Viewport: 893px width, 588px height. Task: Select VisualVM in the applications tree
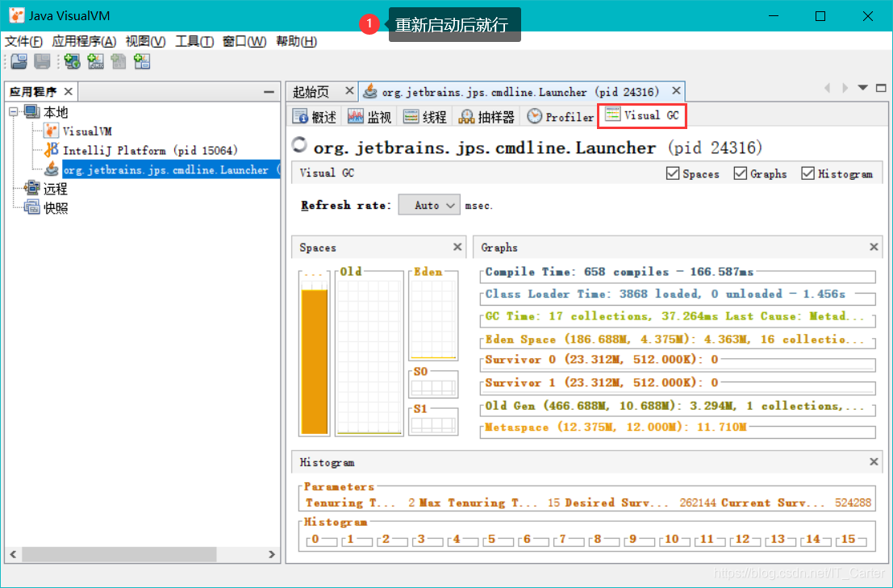tap(87, 131)
